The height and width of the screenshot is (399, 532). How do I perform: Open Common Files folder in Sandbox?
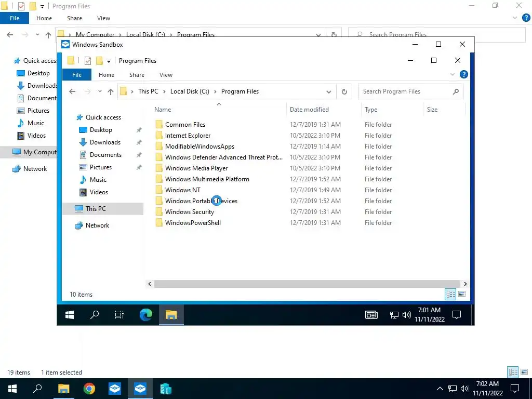(185, 125)
